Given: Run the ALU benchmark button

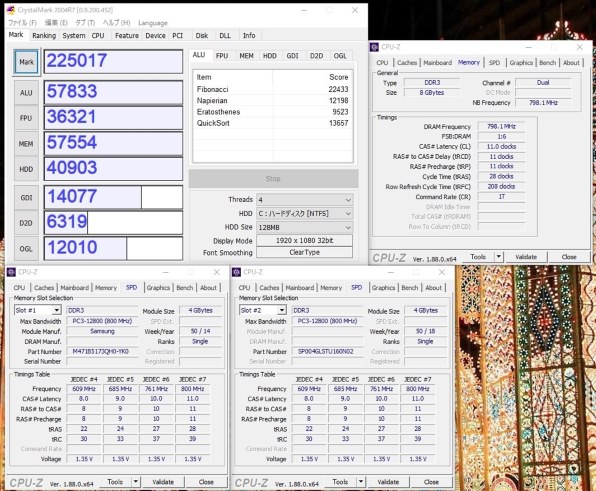Looking at the screenshot, I should [26, 93].
